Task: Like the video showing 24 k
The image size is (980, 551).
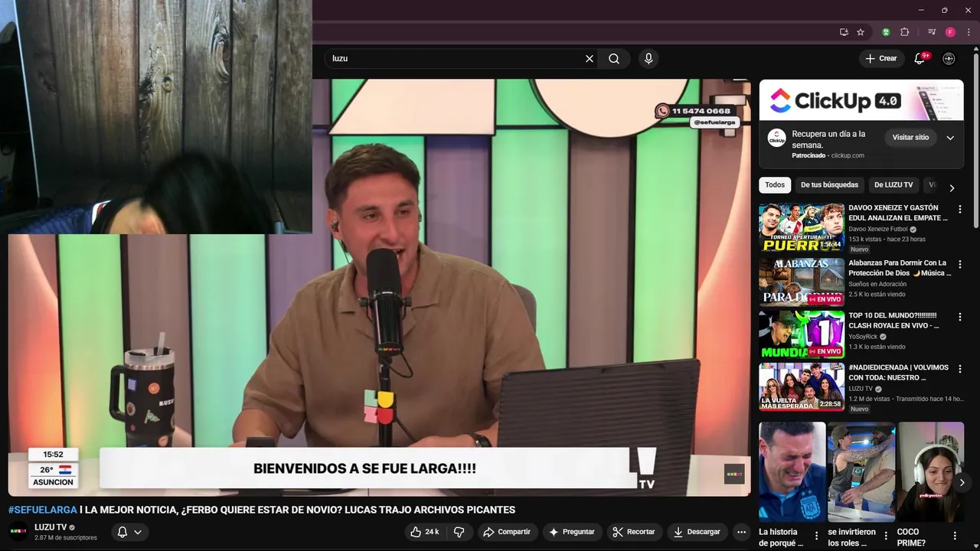Action: click(x=423, y=532)
